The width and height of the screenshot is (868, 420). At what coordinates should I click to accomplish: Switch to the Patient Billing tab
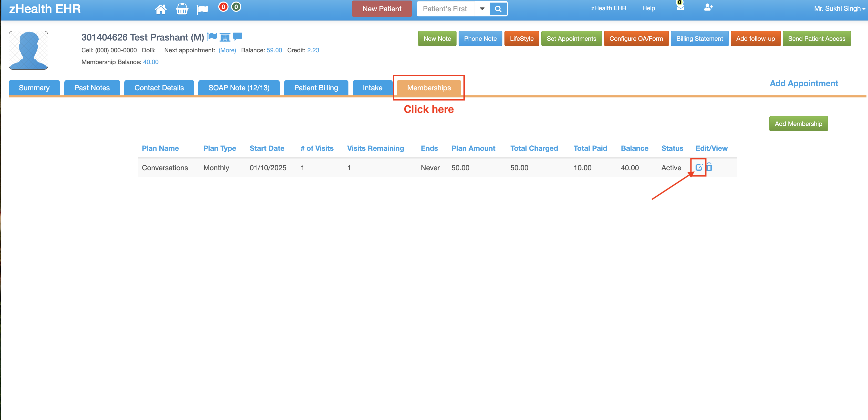pos(316,88)
